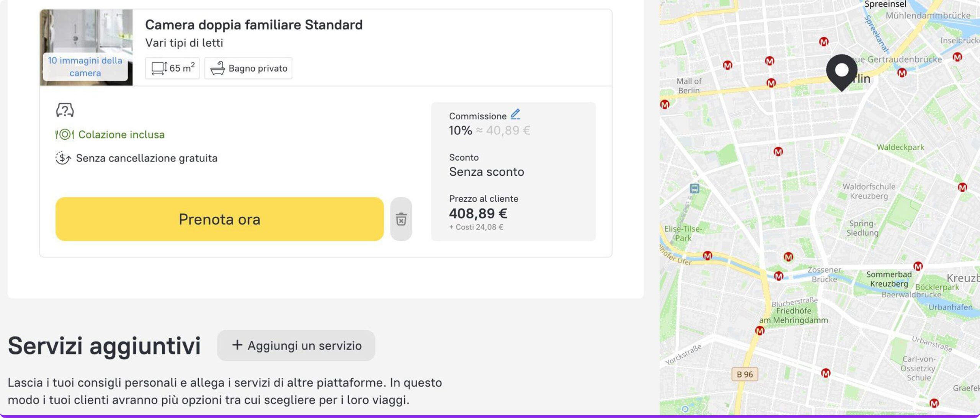Click the black location pin on map
This screenshot has width=980, height=418.
click(841, 71)
